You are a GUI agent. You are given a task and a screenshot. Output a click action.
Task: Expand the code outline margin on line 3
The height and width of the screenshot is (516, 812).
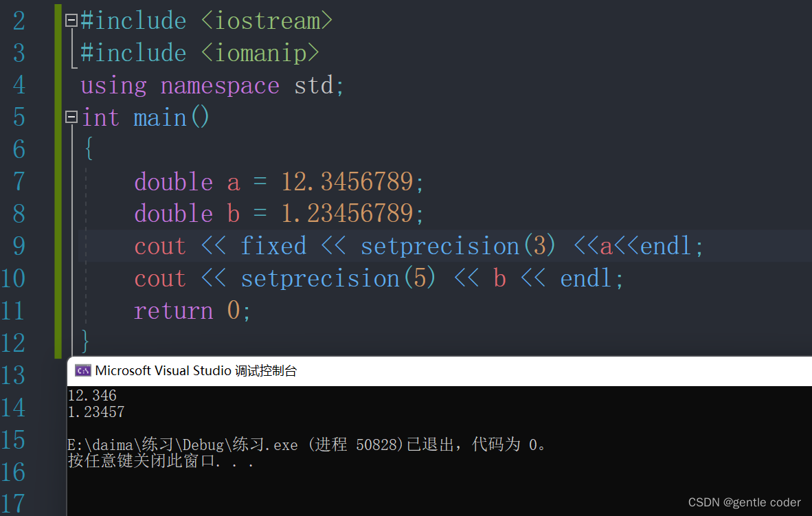[x=71, y=52]
